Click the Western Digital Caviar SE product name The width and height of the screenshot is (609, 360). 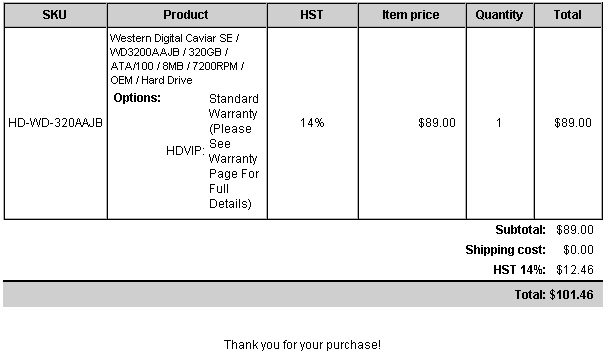tap(177, 59)
